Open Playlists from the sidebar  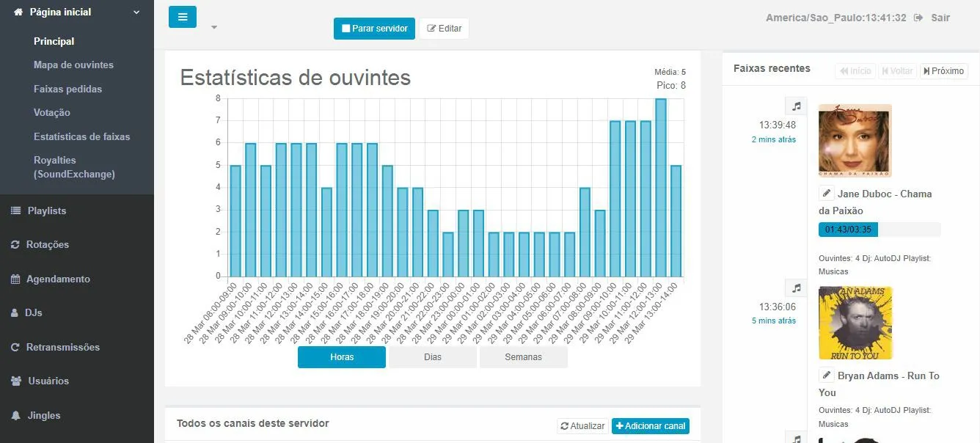46,210
